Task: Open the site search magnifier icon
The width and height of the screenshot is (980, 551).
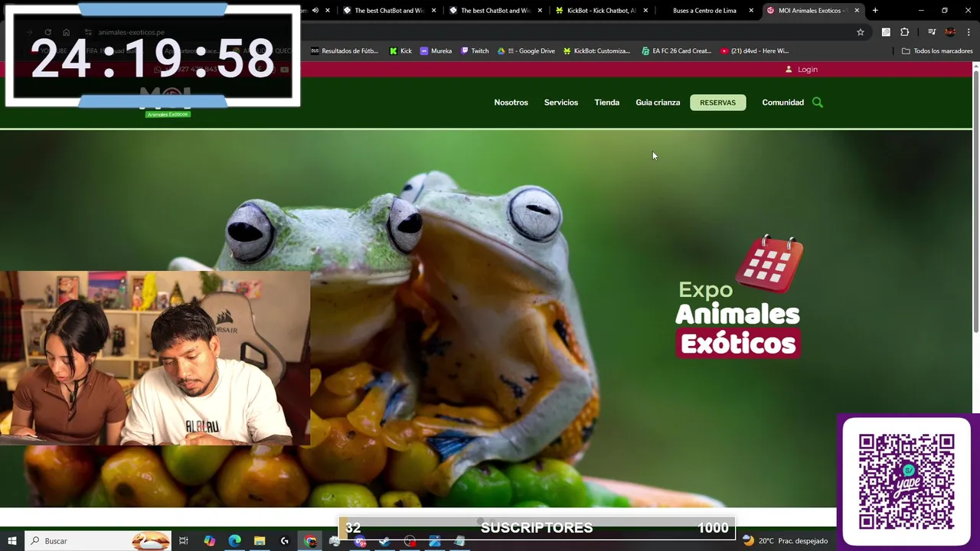Action: pyautogui.click(x=818, y=103)
